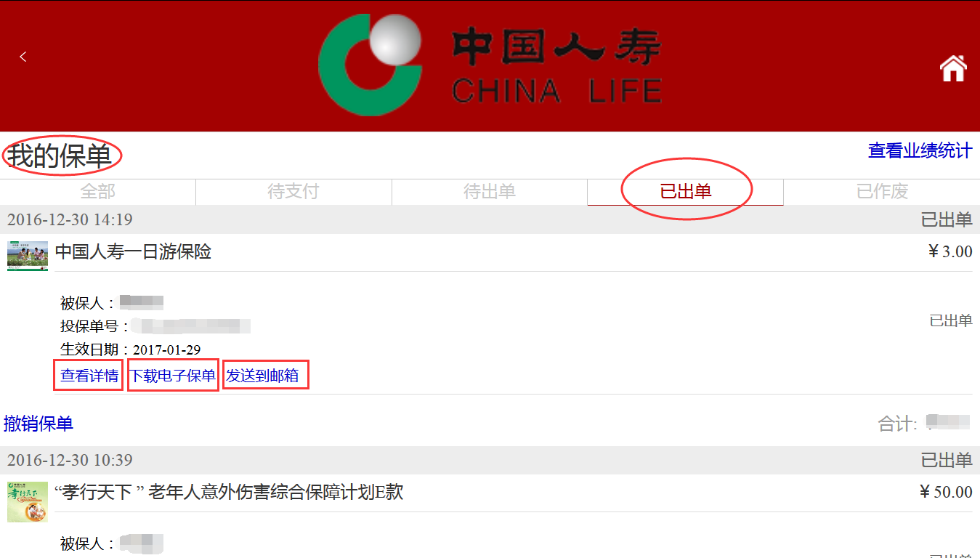Image resolution: width=980 pixels, height=558 pixels.
Task: Switch to the 全部 tab
Action: tap(98, 192)
